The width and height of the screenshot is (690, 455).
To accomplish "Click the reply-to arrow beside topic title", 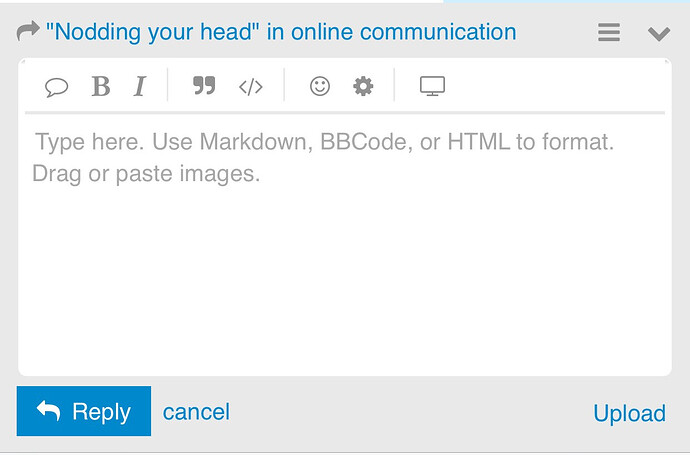I will [x=28, y=32].
